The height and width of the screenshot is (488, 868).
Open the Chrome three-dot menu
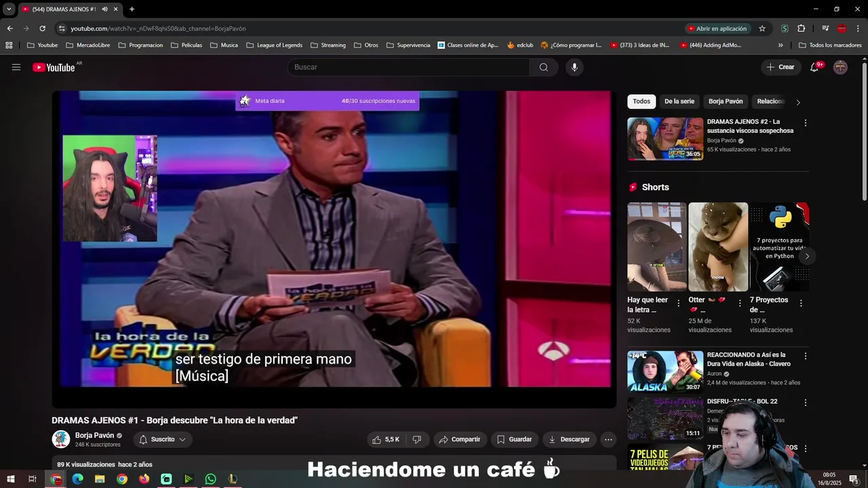[859, 28]
